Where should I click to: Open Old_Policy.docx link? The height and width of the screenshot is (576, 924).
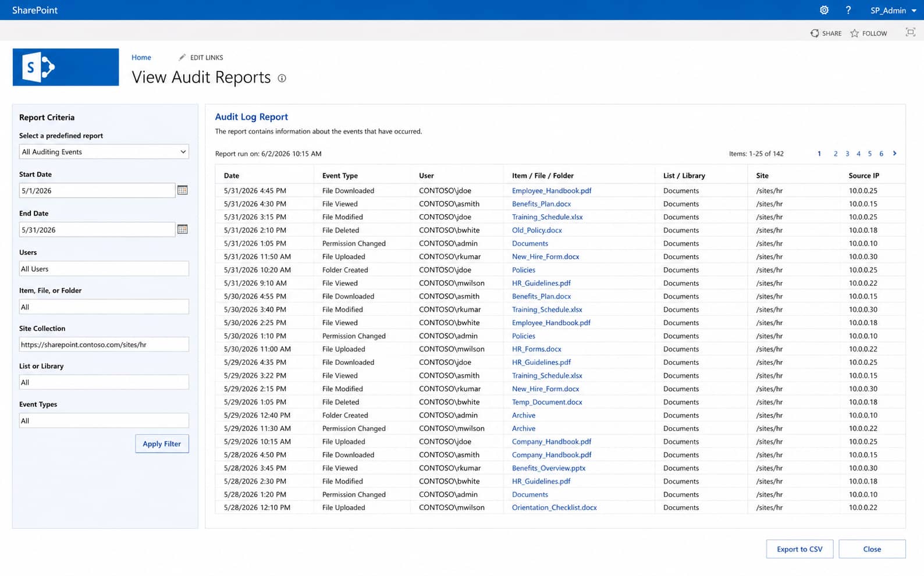click(x=537, y=230)
